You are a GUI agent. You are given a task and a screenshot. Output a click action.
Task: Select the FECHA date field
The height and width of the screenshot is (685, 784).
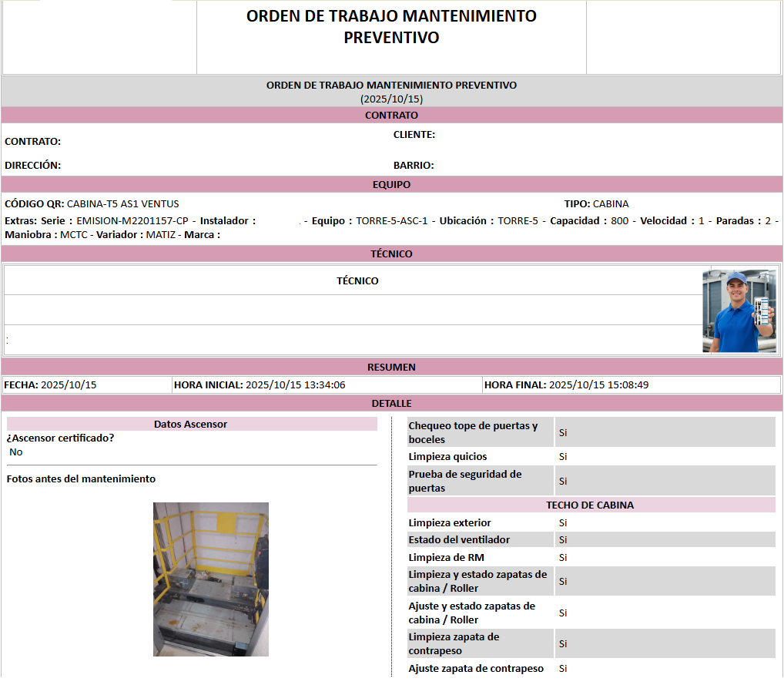point(55,385)
